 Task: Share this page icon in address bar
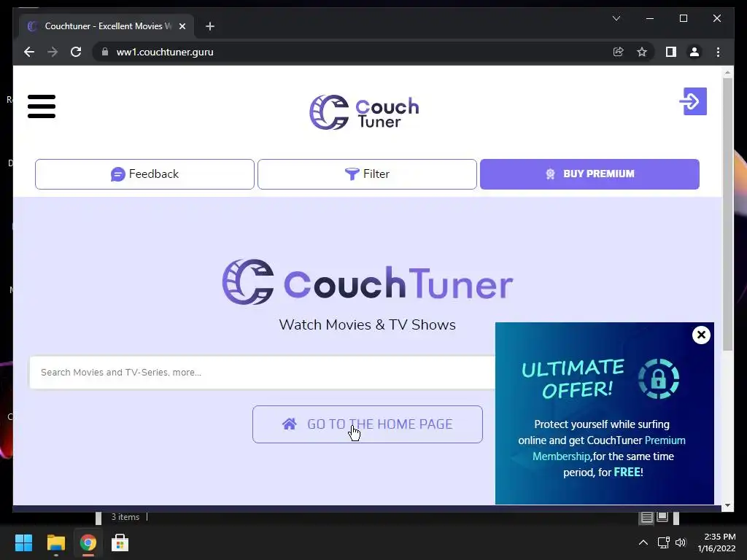coord(619,52)
